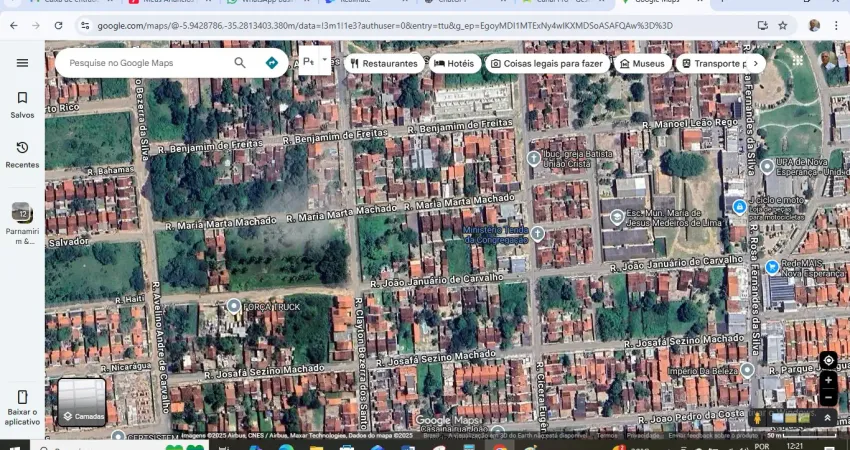The width and height of the screenshot is (850, 450).
Task: Select the Hotéis category chip
Action: 454,63
